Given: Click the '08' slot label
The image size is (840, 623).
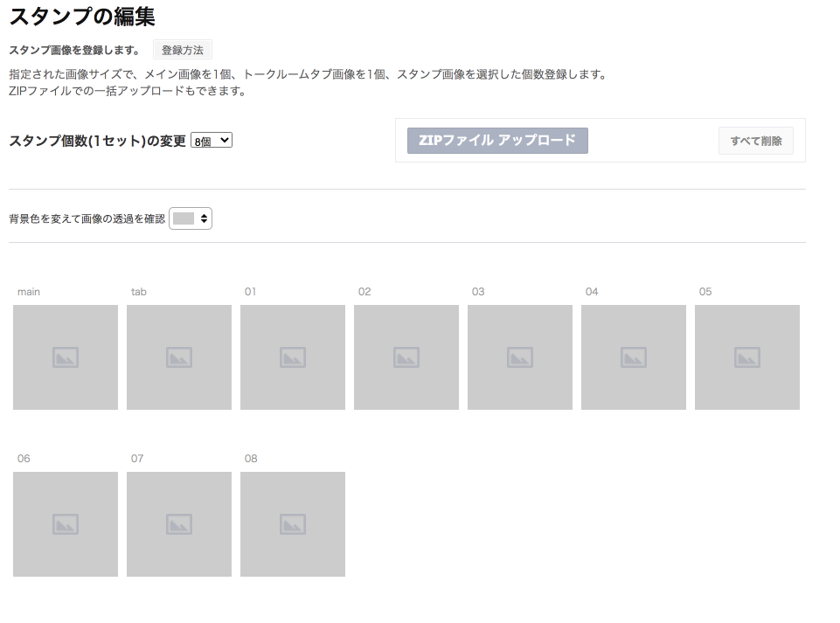Looking at the screenshot, I should (x=251, y=458).
